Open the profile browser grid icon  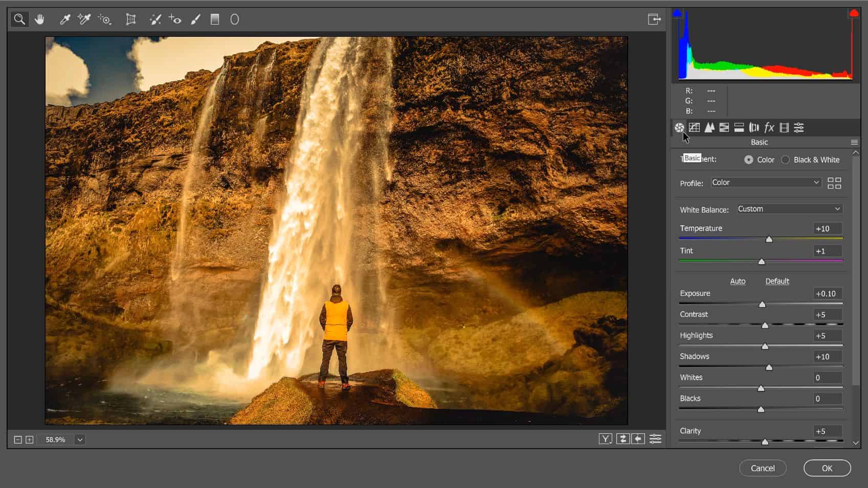[834, 183]
